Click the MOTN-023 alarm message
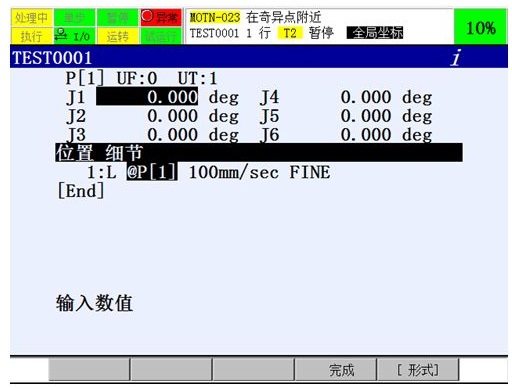The width and height of the screenshot is (512, 390). (255, 17)
